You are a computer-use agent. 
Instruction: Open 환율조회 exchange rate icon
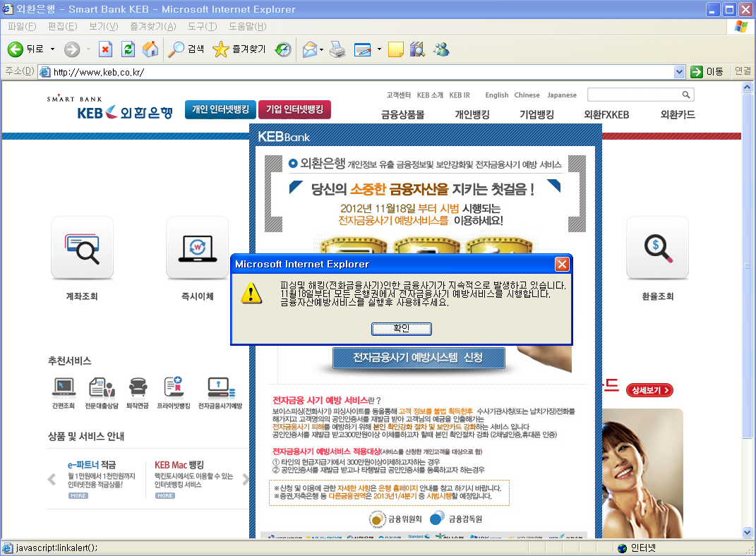[x=658, y=248]
